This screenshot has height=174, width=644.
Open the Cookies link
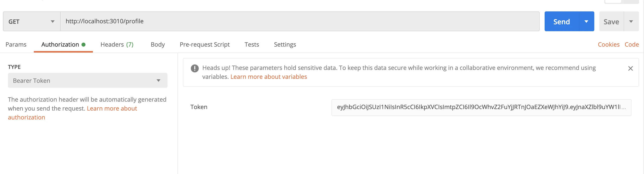click(608, 44)
